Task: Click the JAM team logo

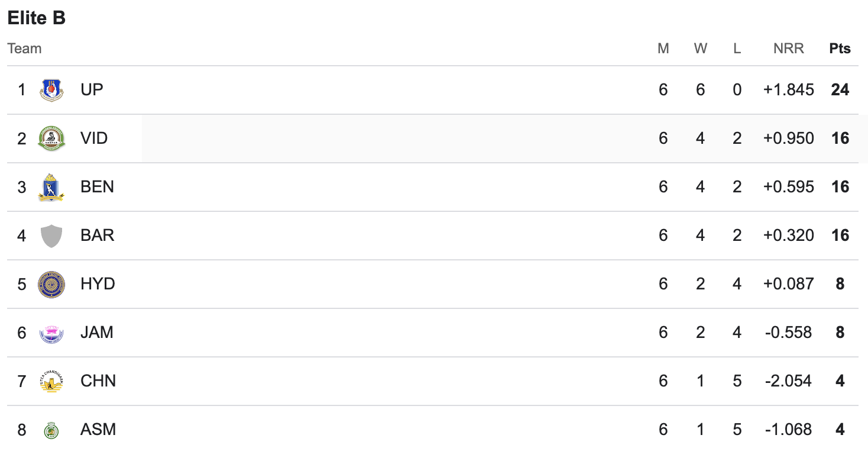Action: (x=51, y=333)
